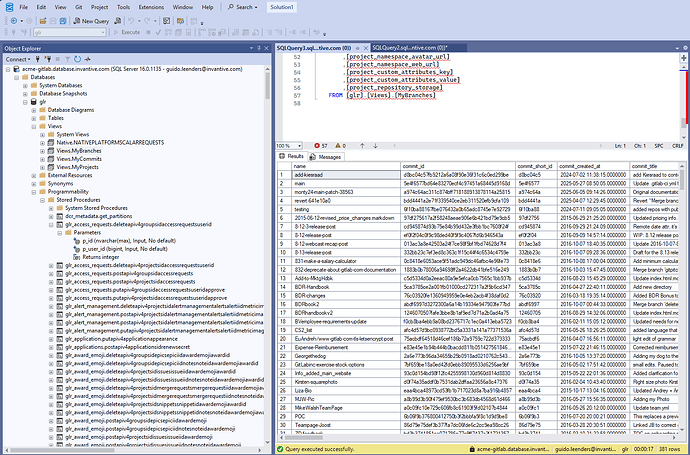690x455 pixels.
Task: Collapse the Stored Procedures folder
Action: click(42, 200)
